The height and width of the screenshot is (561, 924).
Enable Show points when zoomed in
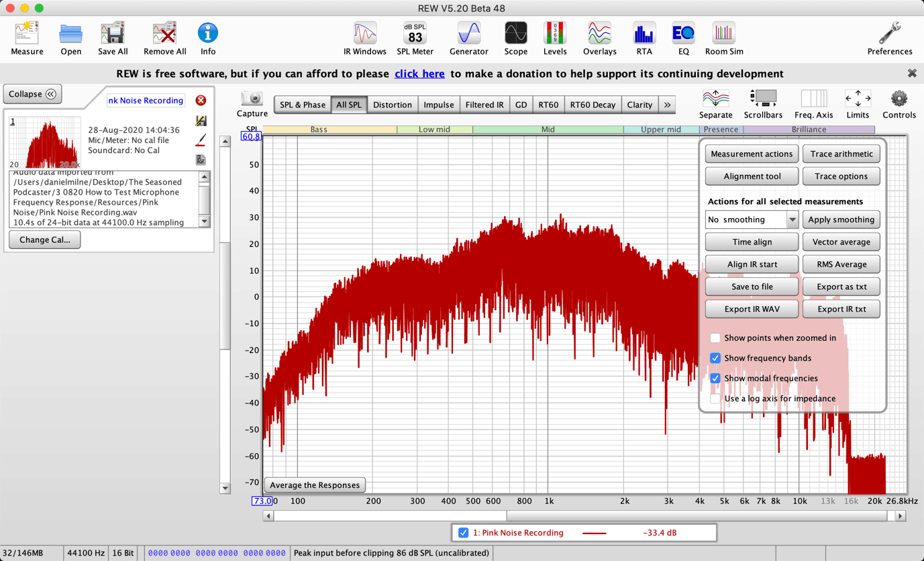tap(715, 338)
